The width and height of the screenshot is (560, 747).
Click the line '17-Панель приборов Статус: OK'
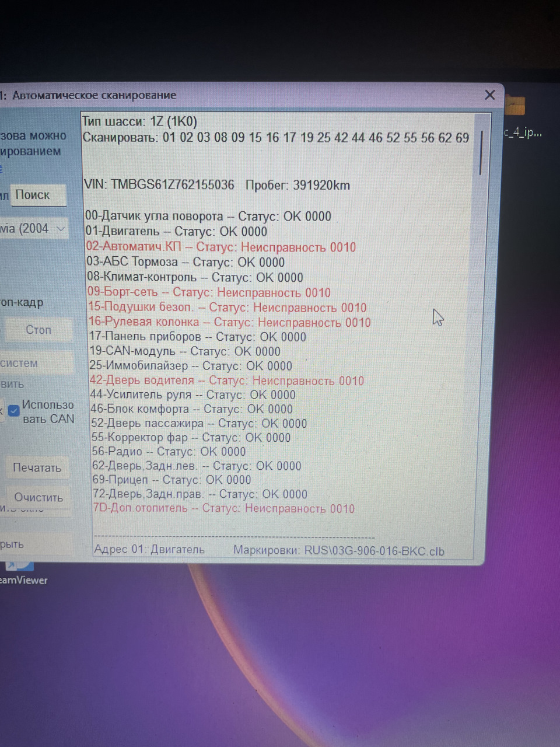click(x=198, y=337)
